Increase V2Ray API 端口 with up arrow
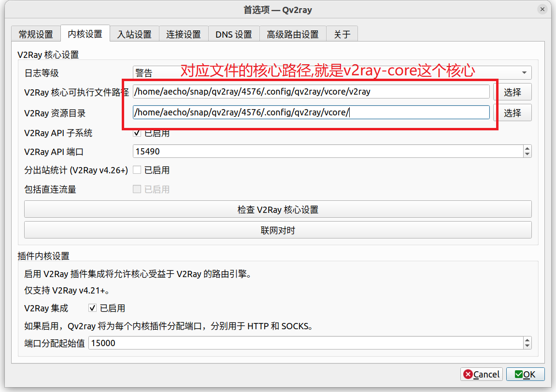The image size is (556, 392). (527, 149)
